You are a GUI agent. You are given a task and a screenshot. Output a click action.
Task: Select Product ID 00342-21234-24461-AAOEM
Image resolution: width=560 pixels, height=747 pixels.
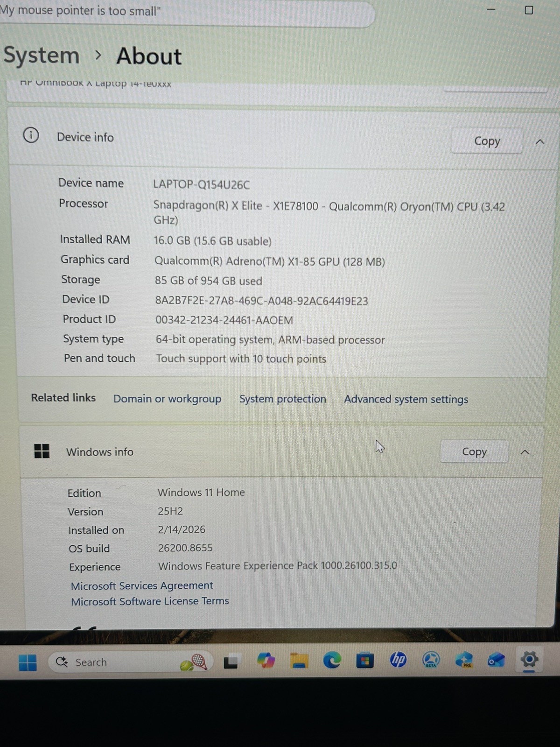224,320
